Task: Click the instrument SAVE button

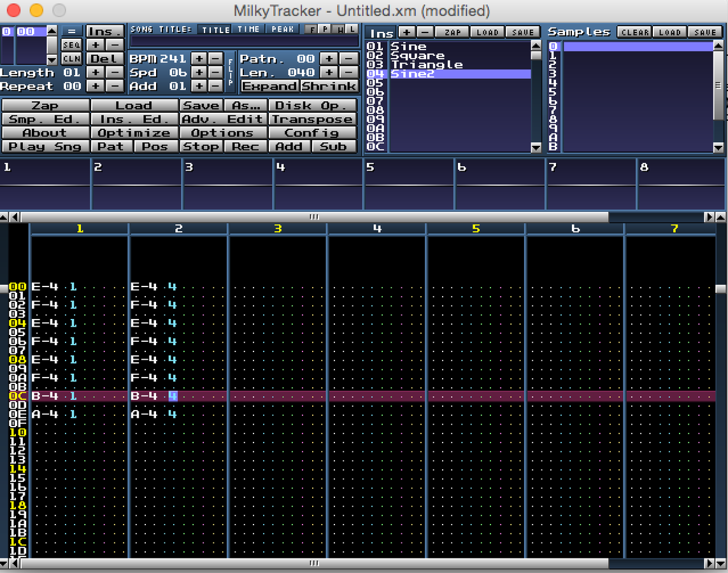Action: pos(523,32)
